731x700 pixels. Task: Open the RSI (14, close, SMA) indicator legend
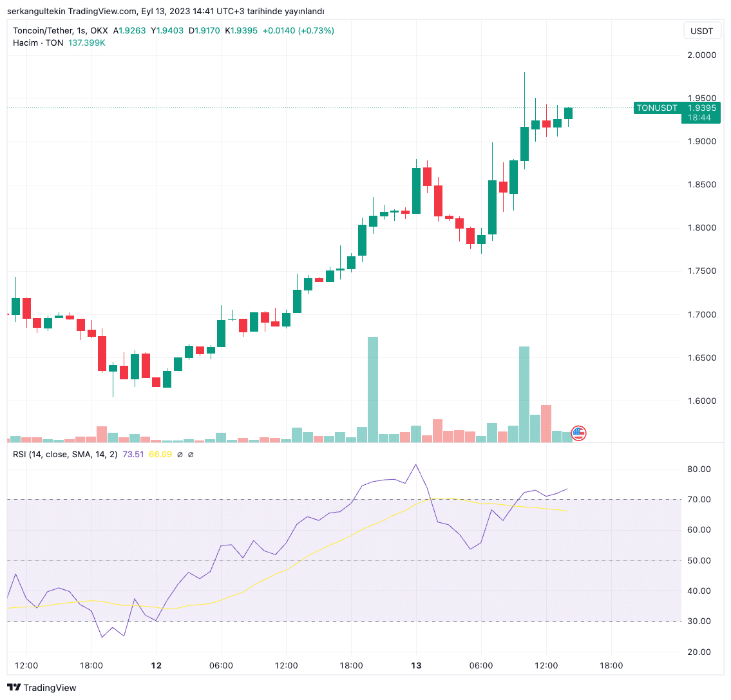click(x=65, y=455)
